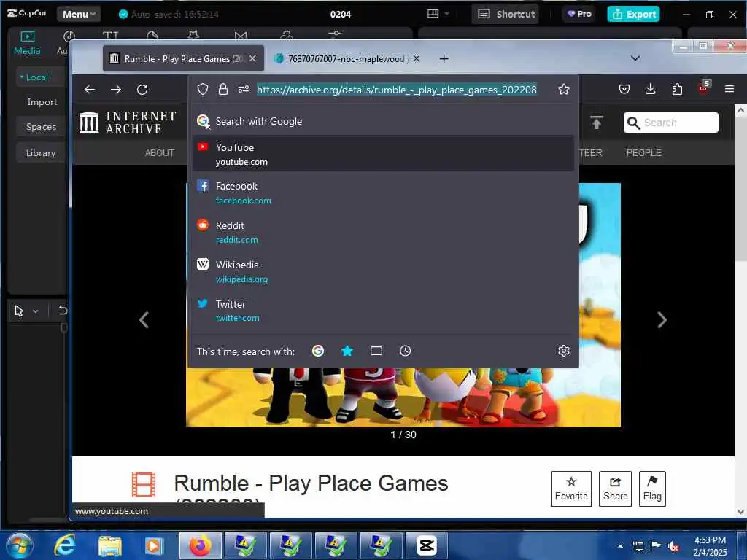Open Windows Explorer folder from taskbar

tap(110, 546)
